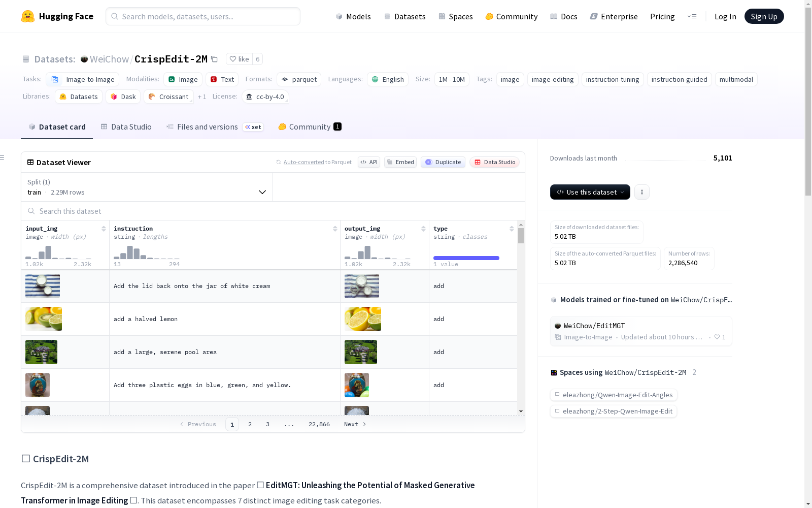Sort by the type column
The image size is (812, 508).
tap(512, 229)
